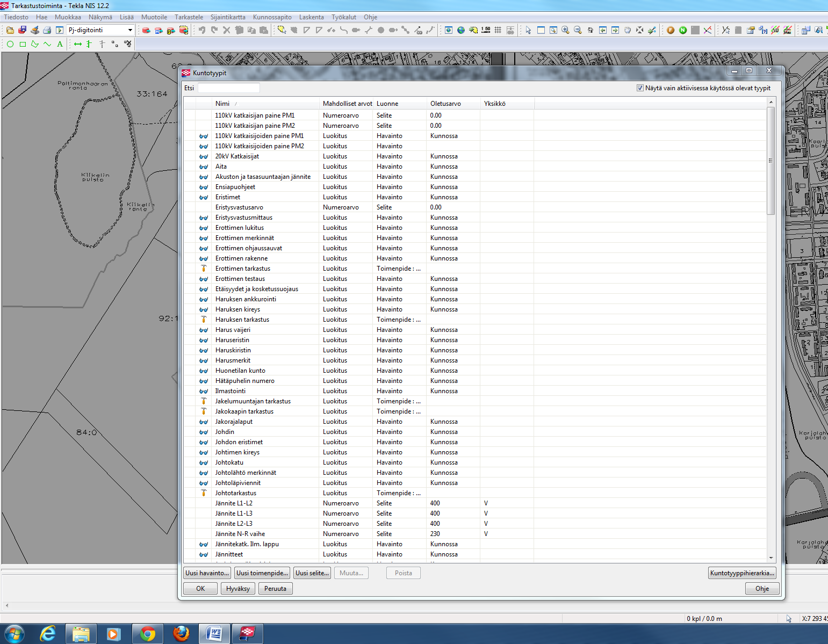Select the 'Haruksen kireys' row
Screen dimensions: 828x644
coord(476,309)
